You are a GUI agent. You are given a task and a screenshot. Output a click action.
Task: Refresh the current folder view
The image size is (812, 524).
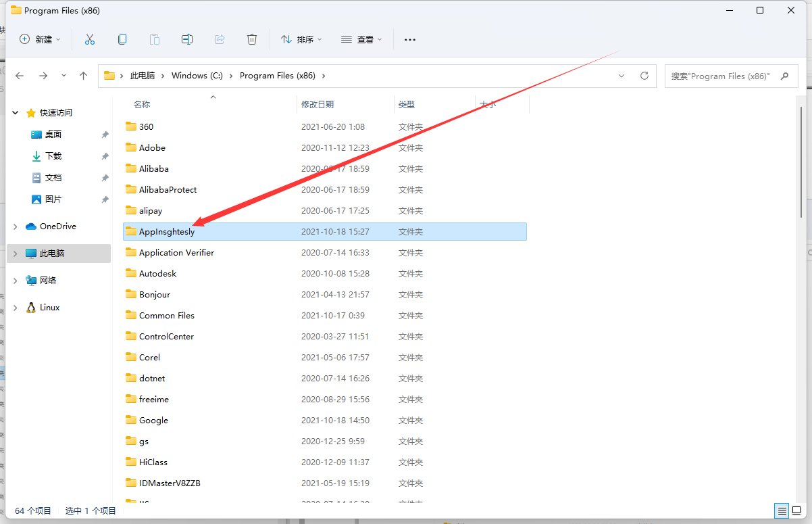tap(644, 76)
